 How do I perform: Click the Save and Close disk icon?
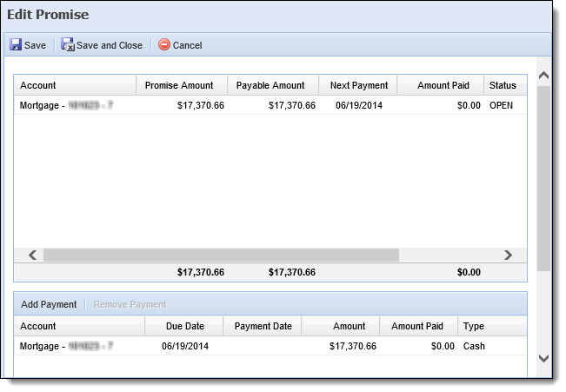tap(68, 44)
